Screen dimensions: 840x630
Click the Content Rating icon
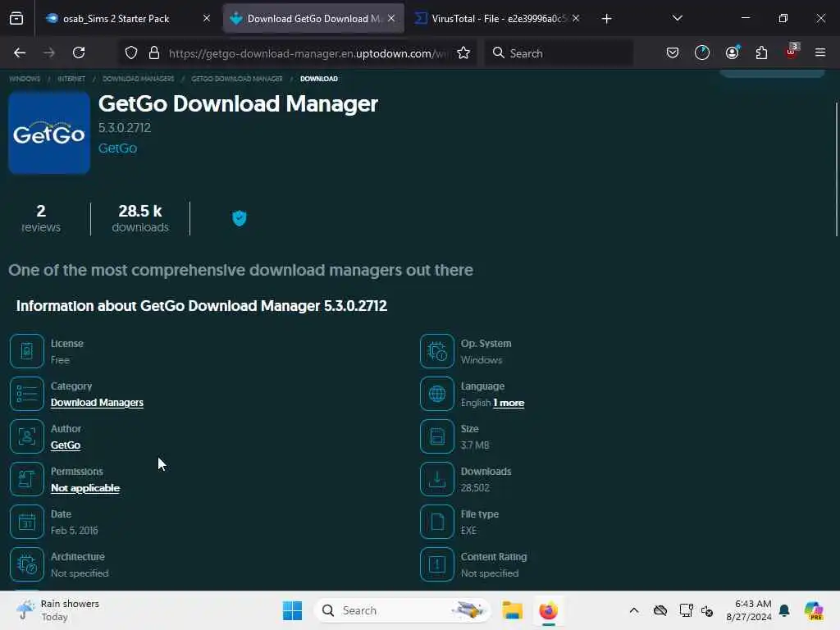coord(437,564)
